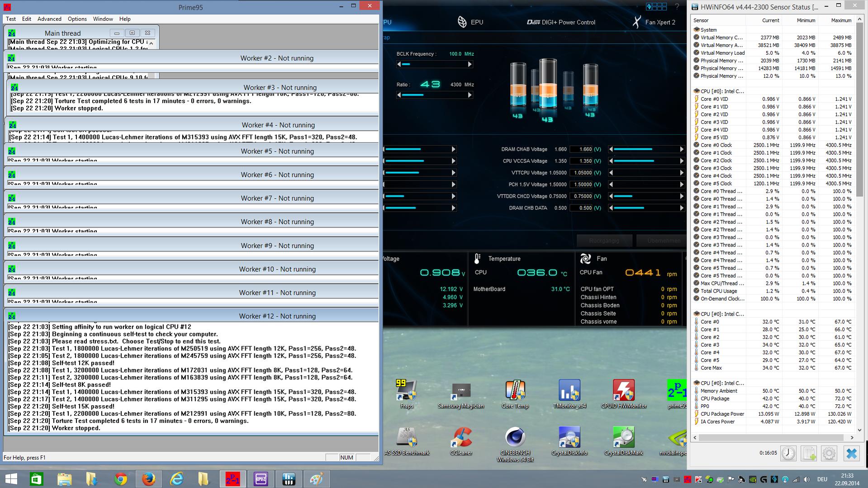Click the PCH 1.5V Voltage value field
Image resolution: width=868 pixels, height=488 pixels.
click(x=581, y=185)
